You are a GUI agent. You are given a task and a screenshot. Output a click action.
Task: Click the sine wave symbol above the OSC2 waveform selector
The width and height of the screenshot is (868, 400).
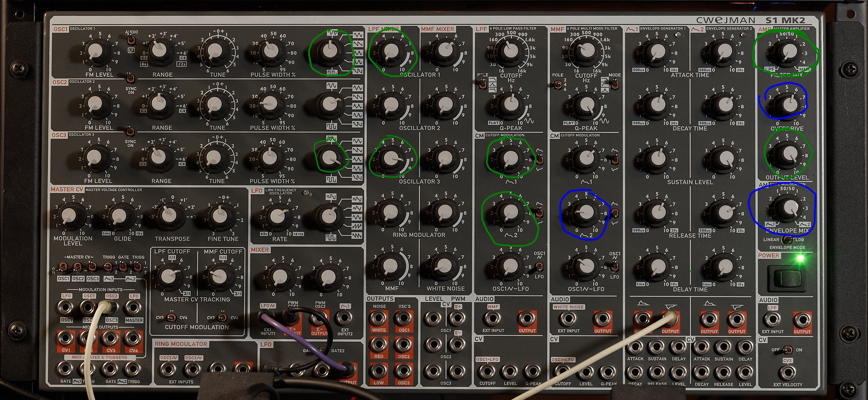tap(332, 86)
